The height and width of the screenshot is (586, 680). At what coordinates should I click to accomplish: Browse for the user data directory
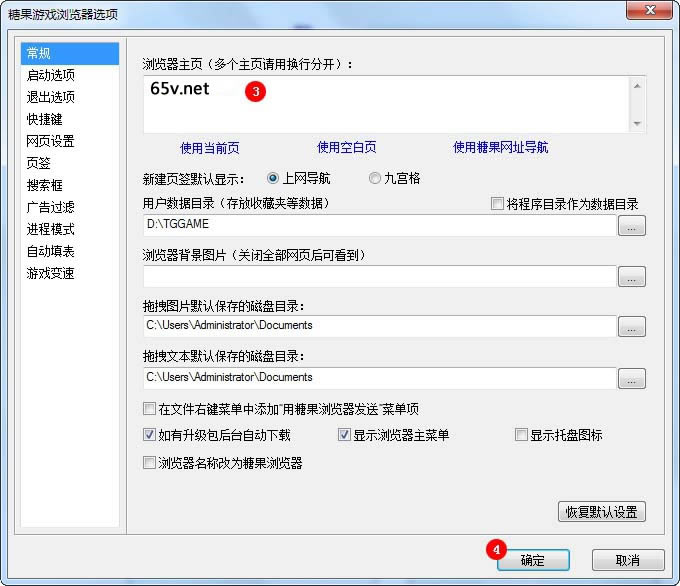632,226
